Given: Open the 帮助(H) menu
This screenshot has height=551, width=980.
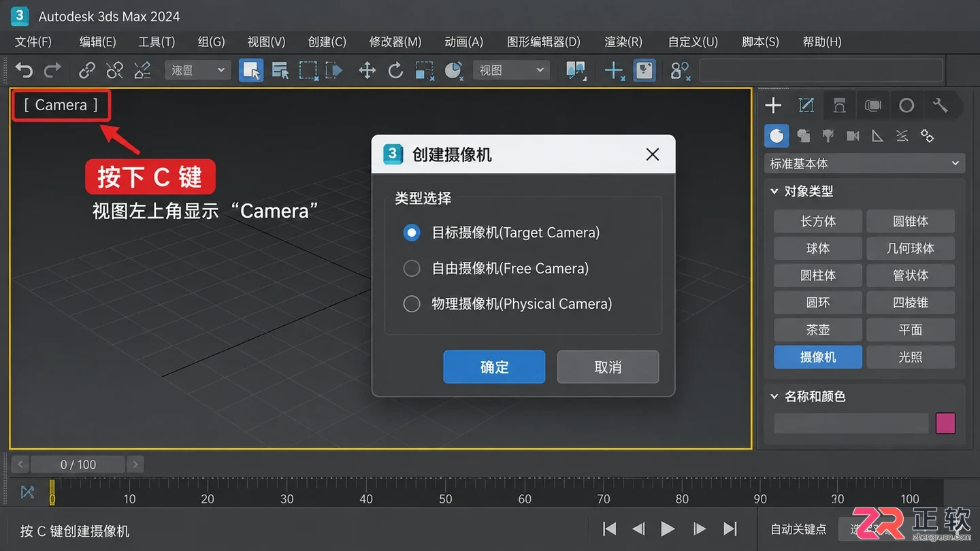Looking at the screenshot, I should [822, 41].
